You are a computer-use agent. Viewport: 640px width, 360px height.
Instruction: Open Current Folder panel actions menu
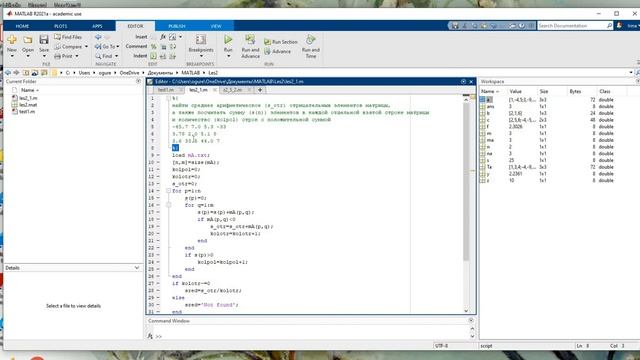coord(138,82)
